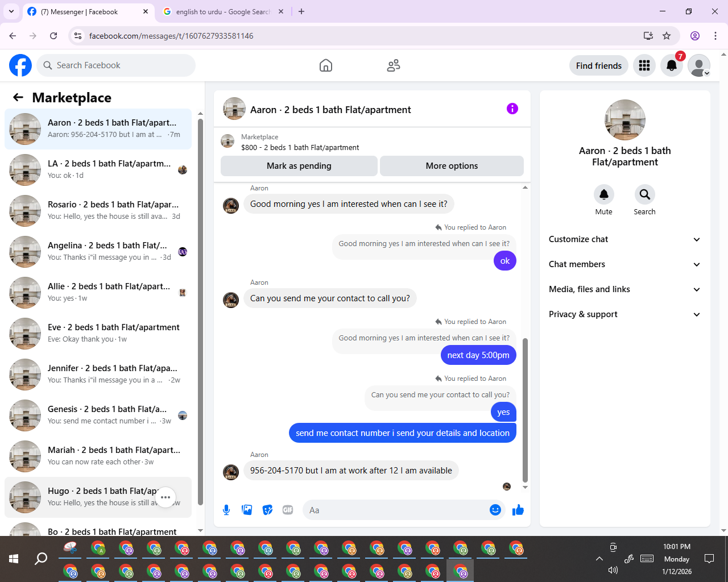Open Chrome three-dot menu
This screenshot has height=582, width=728.
coord(715,36)
